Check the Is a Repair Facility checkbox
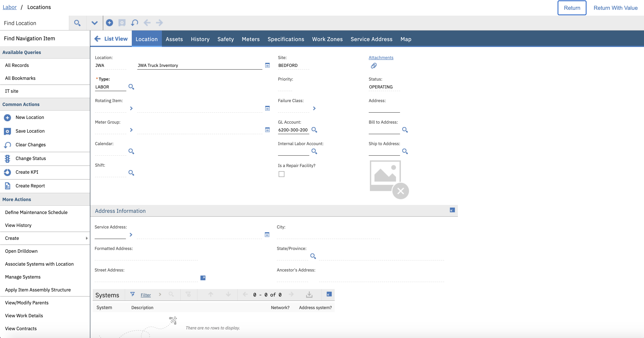Screen dimensions: 644x338 [x=281, y=174]
